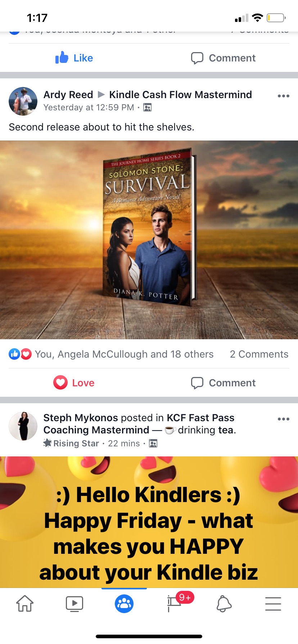View the 2 Comments on book post
The height and width of the screenshot is (644, 298).
point(259,354)
